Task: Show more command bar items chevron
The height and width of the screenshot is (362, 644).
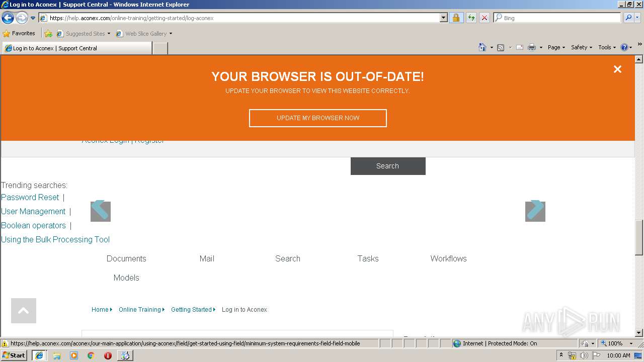Action: [x=640, y=45]
